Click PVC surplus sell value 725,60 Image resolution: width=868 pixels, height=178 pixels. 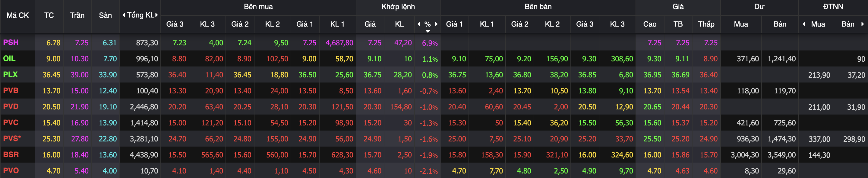click(x=785, y=123)
